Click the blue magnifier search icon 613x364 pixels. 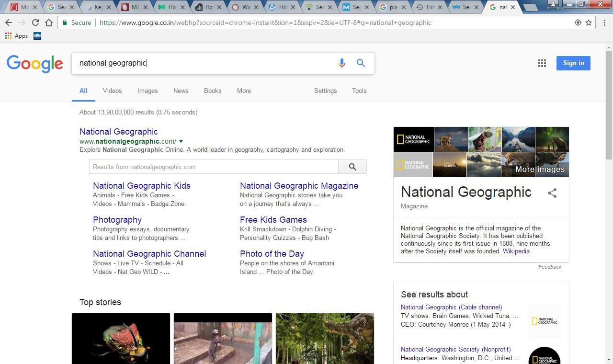click(361, 63)
